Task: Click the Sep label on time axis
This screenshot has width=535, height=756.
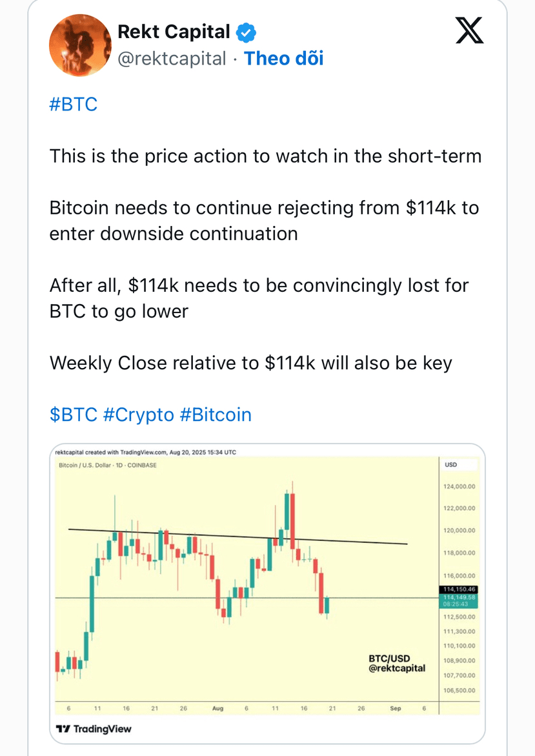Action: 395,708
